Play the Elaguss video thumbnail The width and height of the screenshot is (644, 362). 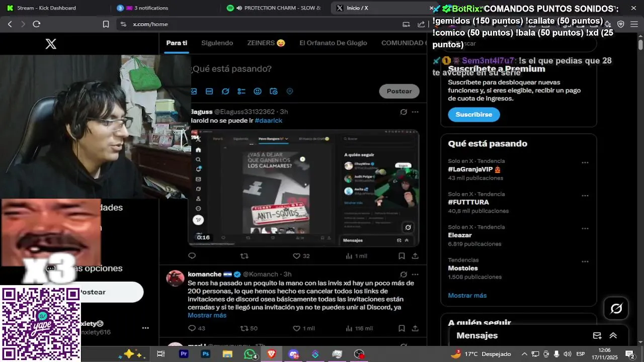[303, 188]
